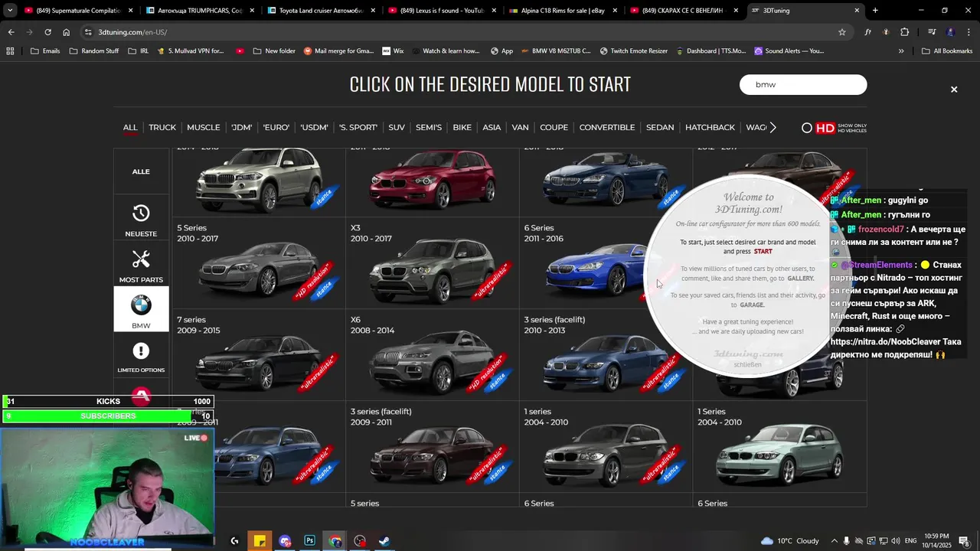The height and width of the screenshot is (551, 980).
Task: Filter by VAN category
Action: tap(521, 128)
